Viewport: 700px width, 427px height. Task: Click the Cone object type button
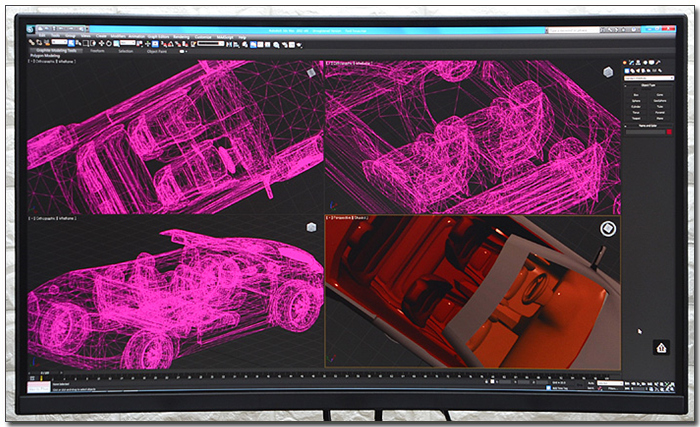coord(660,97)
